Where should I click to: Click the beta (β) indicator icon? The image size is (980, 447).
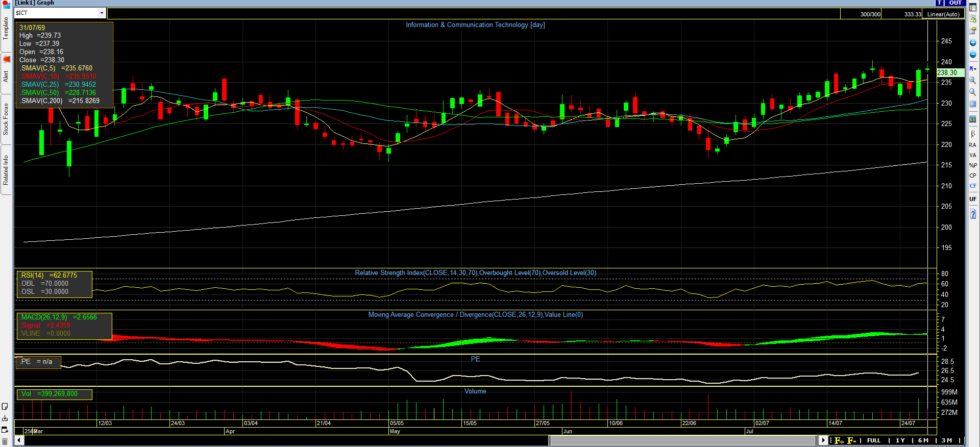(x=973, y=134)
